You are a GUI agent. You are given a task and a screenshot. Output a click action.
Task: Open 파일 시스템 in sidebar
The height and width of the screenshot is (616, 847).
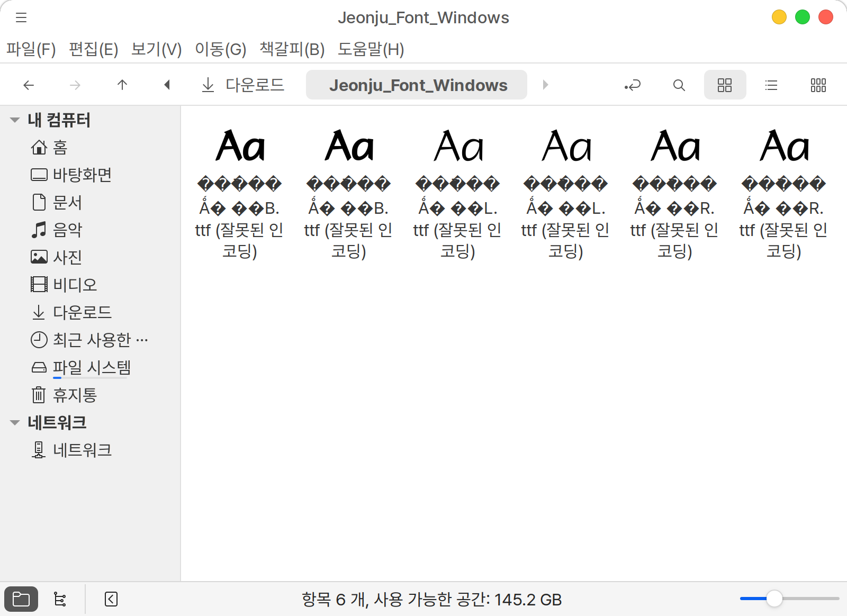tap(90, 367)
